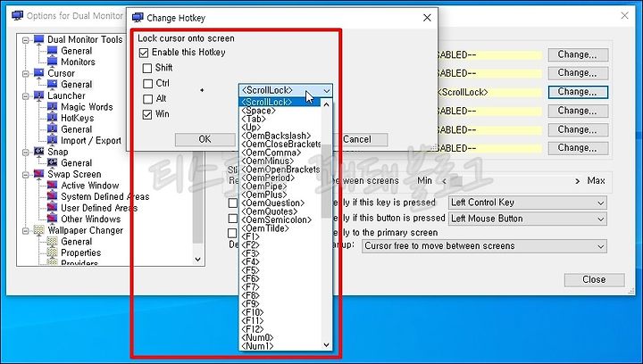The image size is (643, 364).
Task: Click the tree panel scrollbar down arrow
Action: point(197,260)
